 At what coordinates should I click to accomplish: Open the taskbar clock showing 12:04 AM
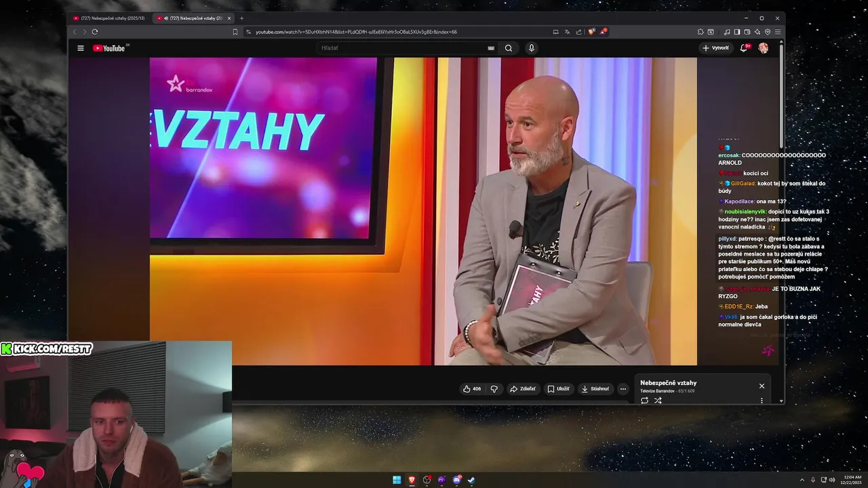coord(852,480)
